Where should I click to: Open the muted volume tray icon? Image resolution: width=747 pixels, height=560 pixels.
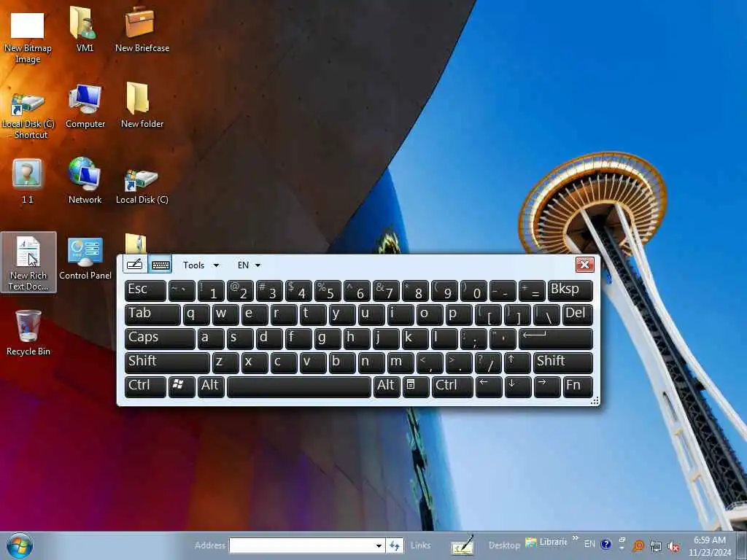click(x=673, y=546)
